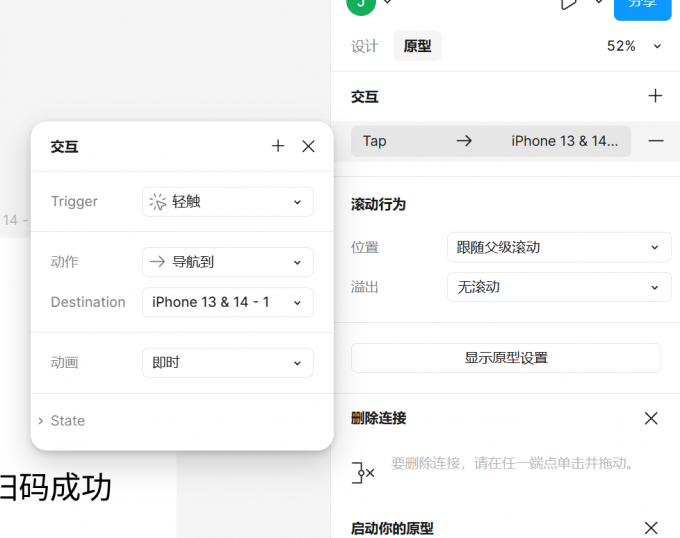Image resolution: width=680 pixels, height=538 pixels.
Task: Click the green J user avatar
Action: click(361, 5)
